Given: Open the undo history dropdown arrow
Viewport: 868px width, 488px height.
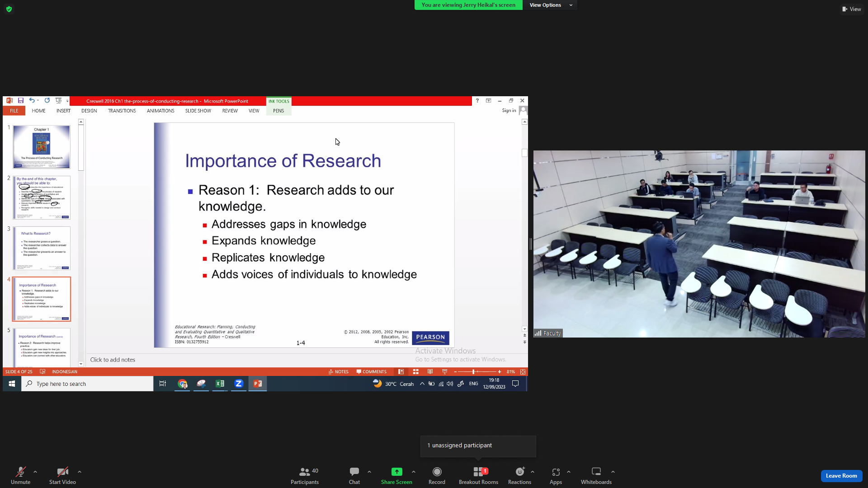Looking at the screenshot, I should (38, 100).
